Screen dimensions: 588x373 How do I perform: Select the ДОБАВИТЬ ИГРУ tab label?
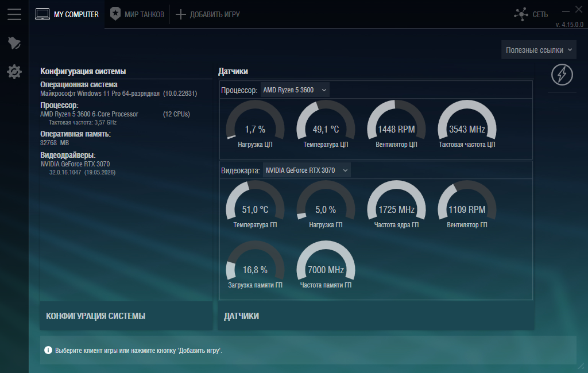pos(215,14)
